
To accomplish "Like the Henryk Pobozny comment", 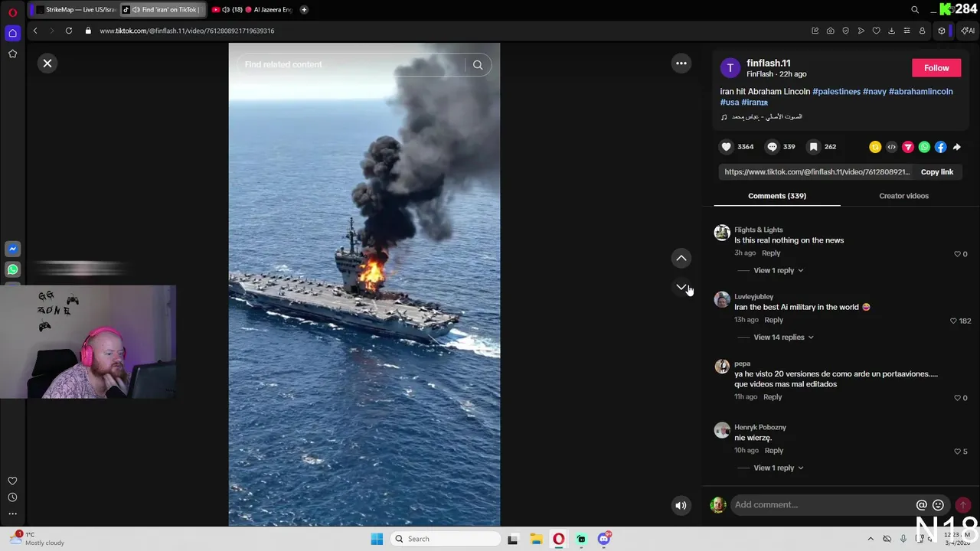I will [957, 452].
